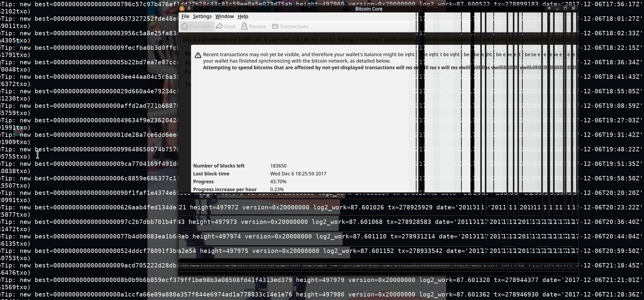Open the File menu in Bitcoin Core
This screenshot has width=644, height=300.
pos(185,16)
